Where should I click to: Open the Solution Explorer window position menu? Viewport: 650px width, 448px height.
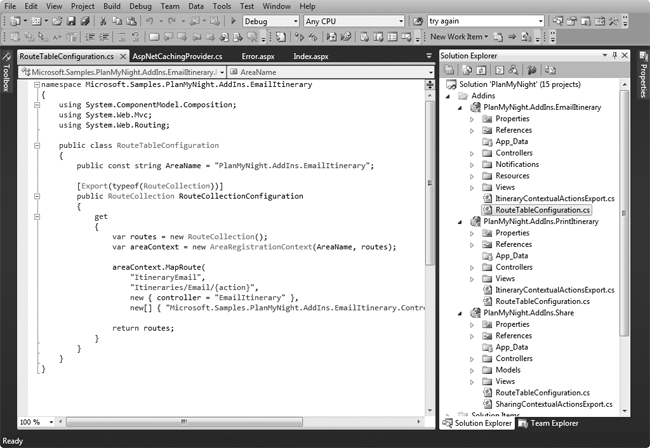(x=605, y=55)
